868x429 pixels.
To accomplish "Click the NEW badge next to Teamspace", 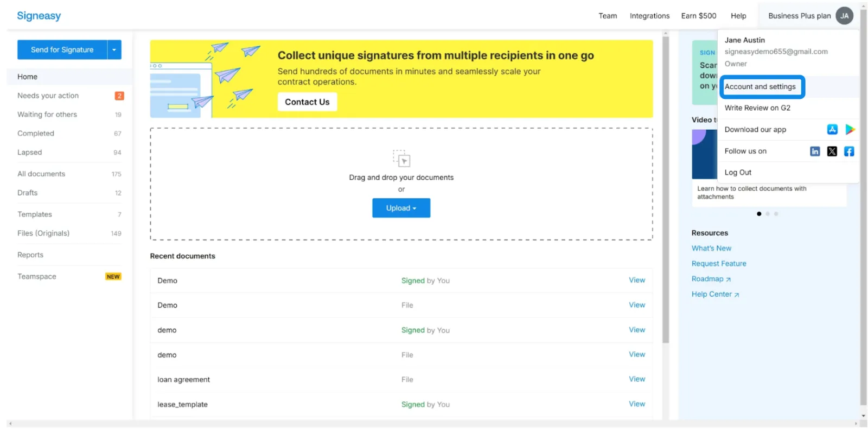I will [x=113, y=276].
